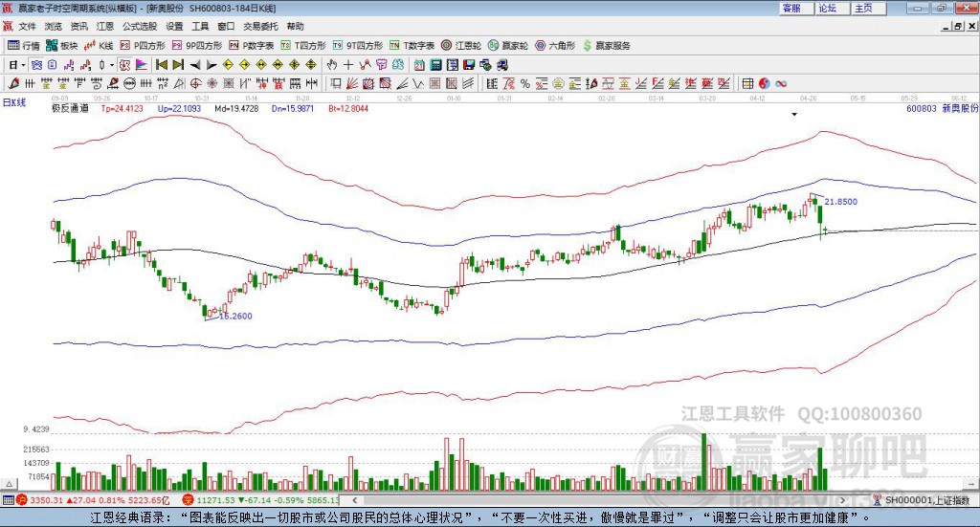The height and width of the screenshot is (527, 980).
Task: Click the blue-red infinity icon
Action: [781, 83]
